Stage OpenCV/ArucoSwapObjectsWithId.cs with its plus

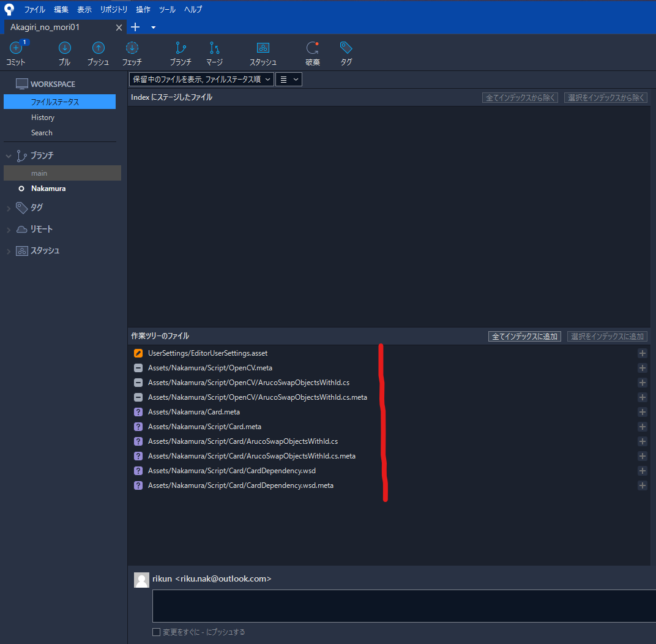pos(642,383)
